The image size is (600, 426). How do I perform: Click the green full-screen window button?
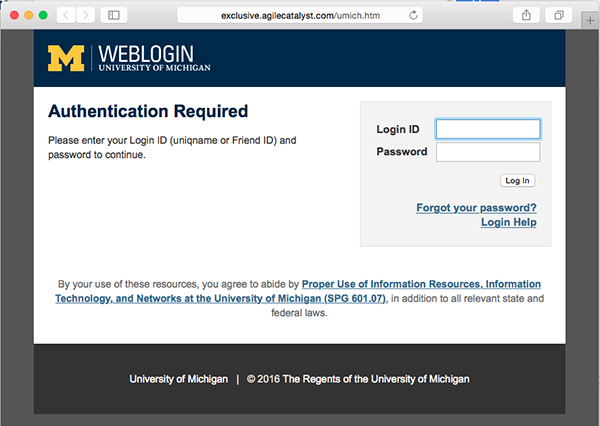pos(43,15)
